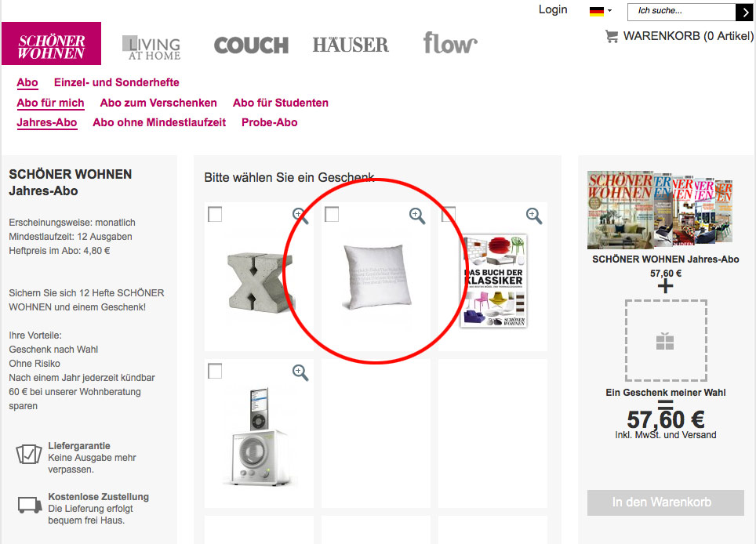Click inside the 'Ich suche...' search field
The image size is (756, 544).
(x=681, y=12)
